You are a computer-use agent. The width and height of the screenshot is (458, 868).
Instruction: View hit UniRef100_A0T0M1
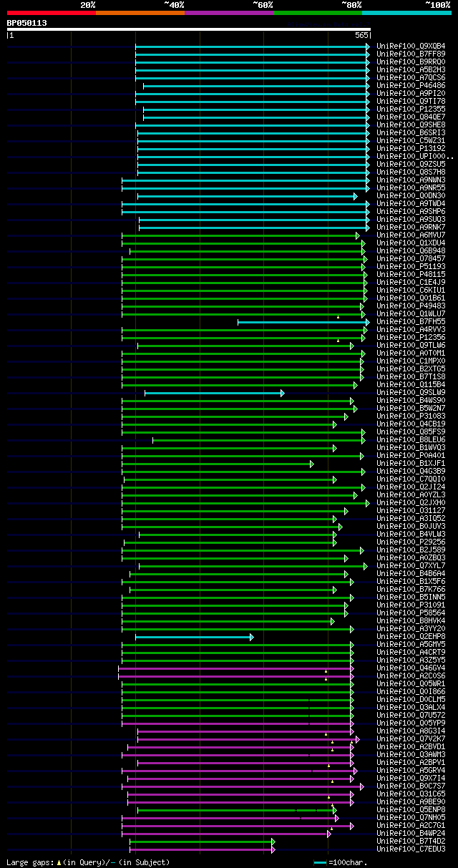click(x=411, y=353)
